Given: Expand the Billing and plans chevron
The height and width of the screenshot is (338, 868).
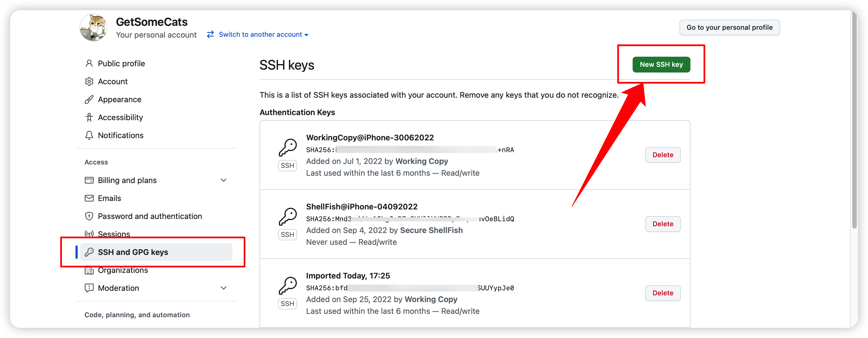Looking at the screenshot, I should click(x=223, y=180).
